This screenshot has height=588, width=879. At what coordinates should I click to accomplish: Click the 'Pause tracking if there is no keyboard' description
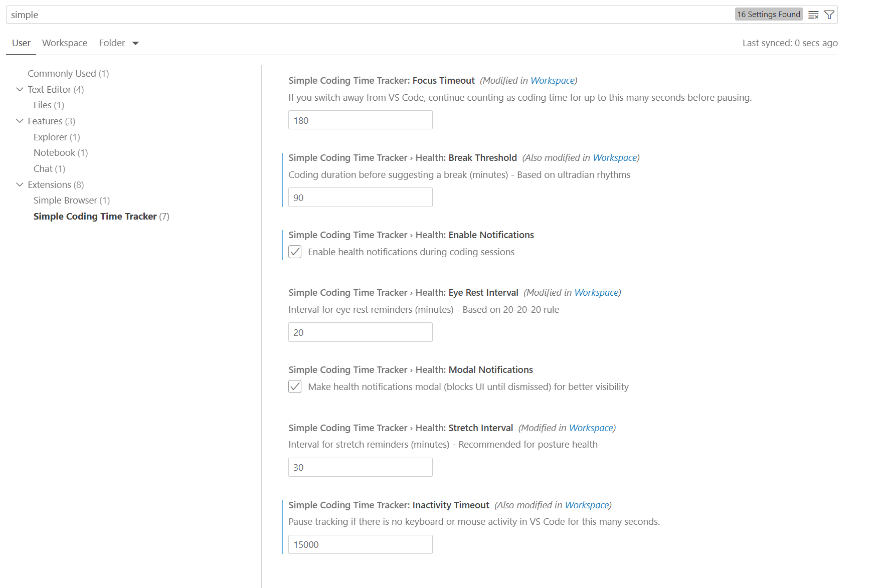click(474, 522)
